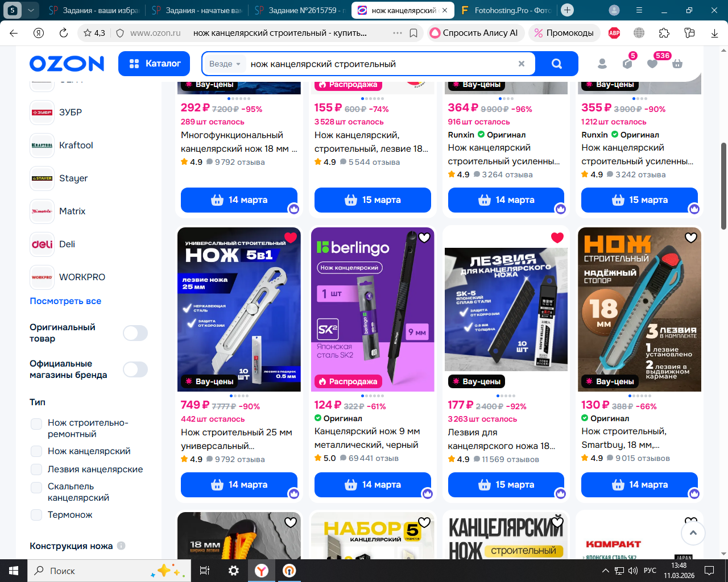Add the Berlingo knife to favorites
The height and width of the screenshot is (582, 728).
click(x=424, y=238)
